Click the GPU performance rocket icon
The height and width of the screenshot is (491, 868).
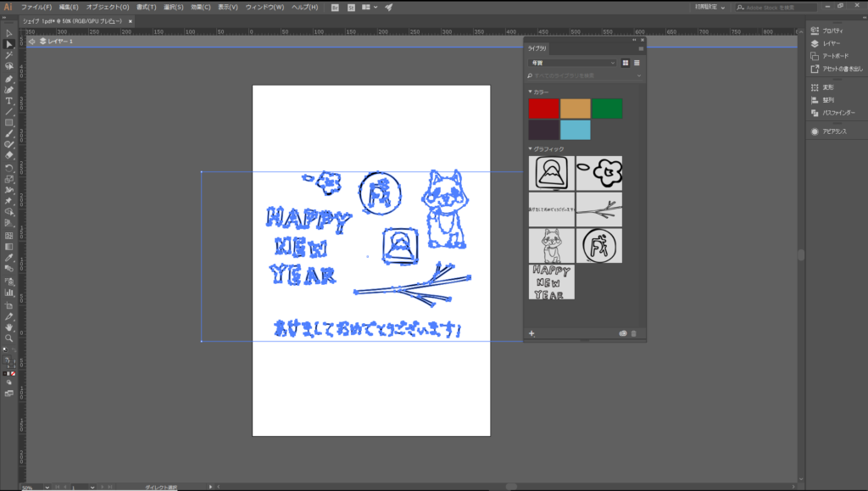[x=388, y=7]
